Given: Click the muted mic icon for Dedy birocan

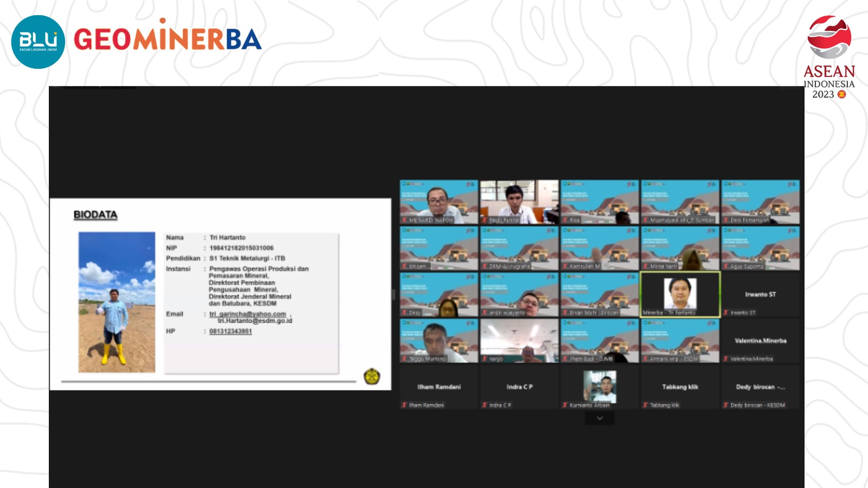Looking at the screenshot, I should [726, 405].
